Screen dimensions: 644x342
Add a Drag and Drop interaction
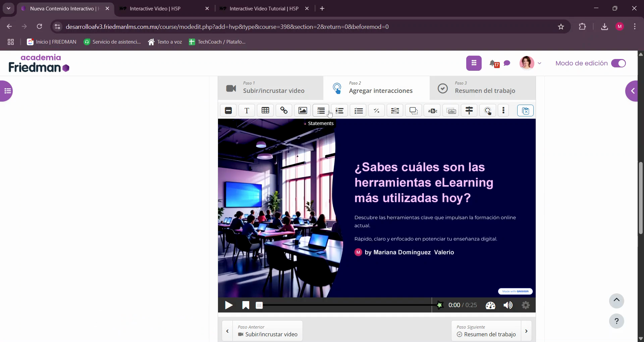[x=414, y=111]
